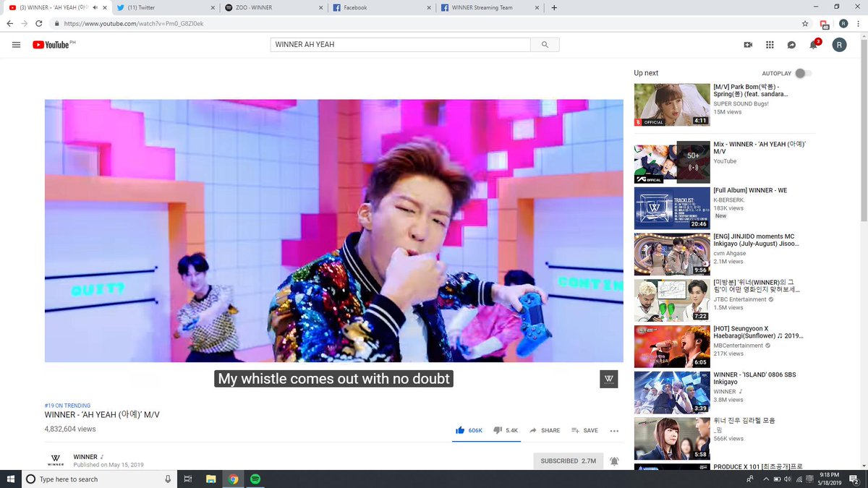Image resolution: width=868 pixels, height=488 pixels.
Task: Close the Twitter tab
Action: (x=211, y=7)
